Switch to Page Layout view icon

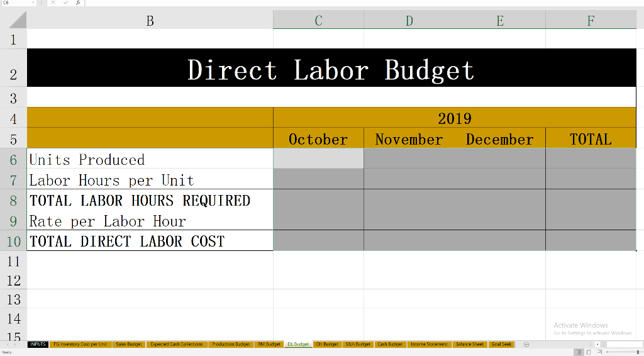click(589, 352)
